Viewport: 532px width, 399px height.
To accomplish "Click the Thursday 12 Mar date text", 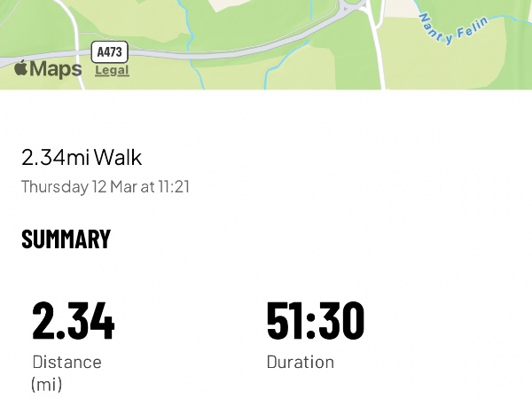I will (x=106, y=187).
